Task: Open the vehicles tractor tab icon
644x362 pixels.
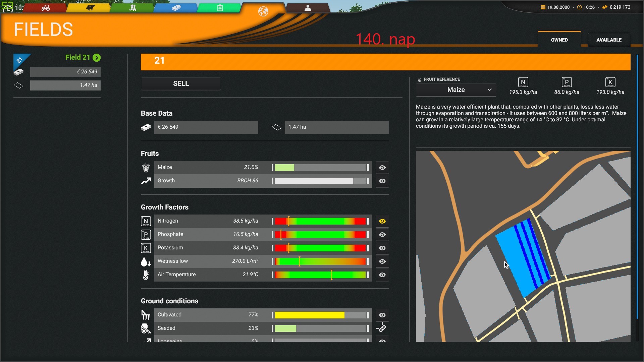Action: [x=46, y=8]
